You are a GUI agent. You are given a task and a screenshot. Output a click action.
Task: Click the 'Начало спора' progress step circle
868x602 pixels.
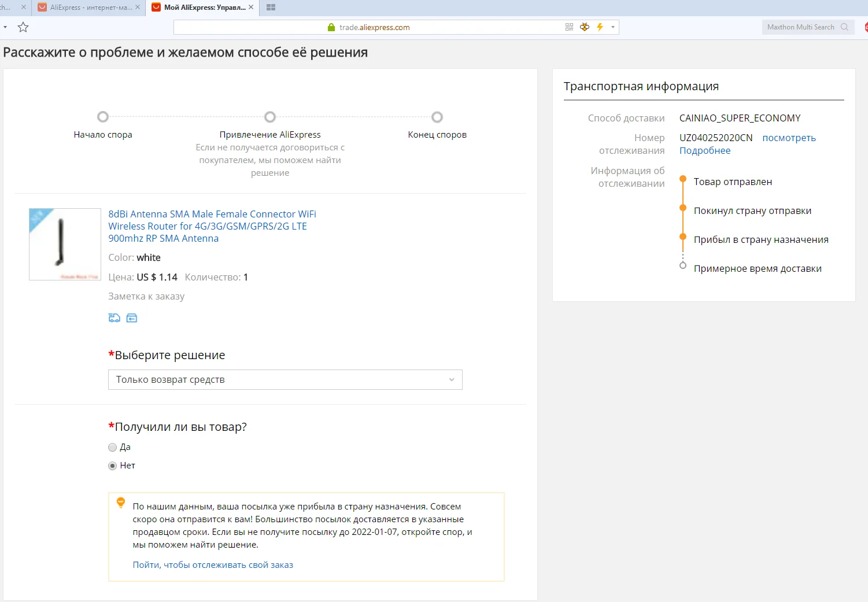tap(103, 117)
